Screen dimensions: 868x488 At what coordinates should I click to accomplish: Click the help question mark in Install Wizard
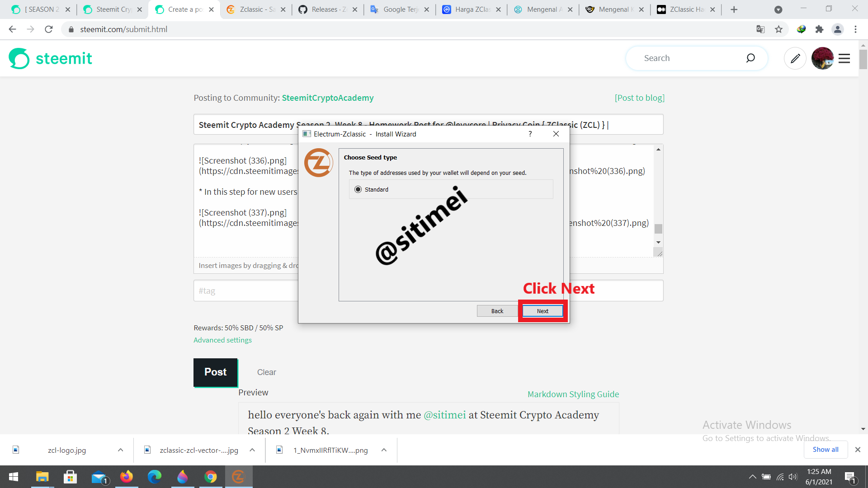[x=530, y=134]
